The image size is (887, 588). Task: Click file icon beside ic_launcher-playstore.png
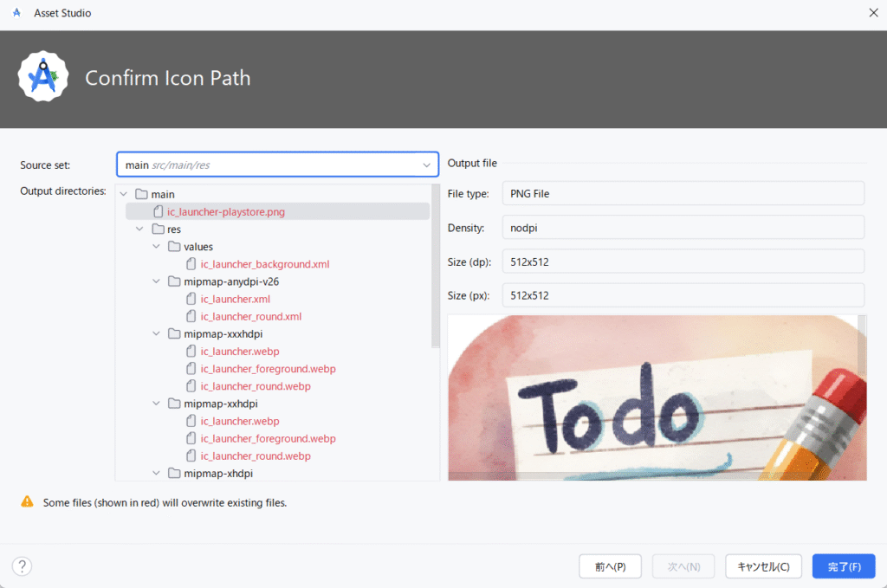pos(158,212)
